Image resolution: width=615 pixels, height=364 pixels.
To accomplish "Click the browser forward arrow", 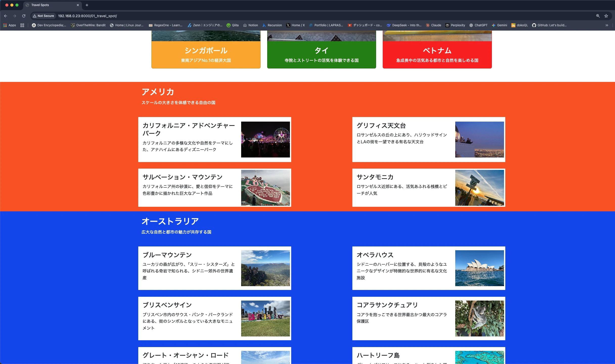I will pyautogui.click(x=15, y=16).
